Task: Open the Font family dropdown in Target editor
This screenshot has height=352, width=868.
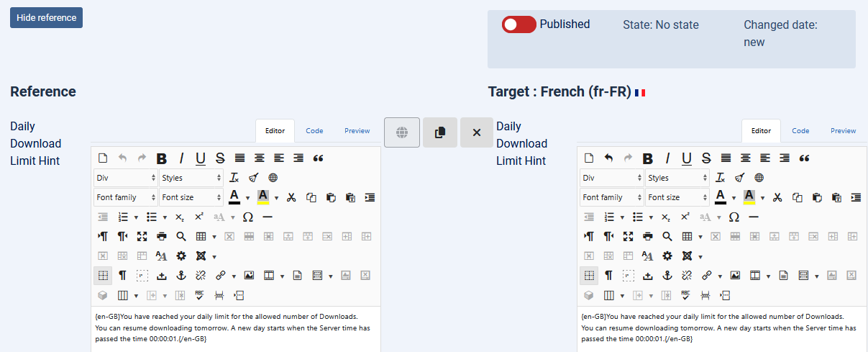Action: 611,197
